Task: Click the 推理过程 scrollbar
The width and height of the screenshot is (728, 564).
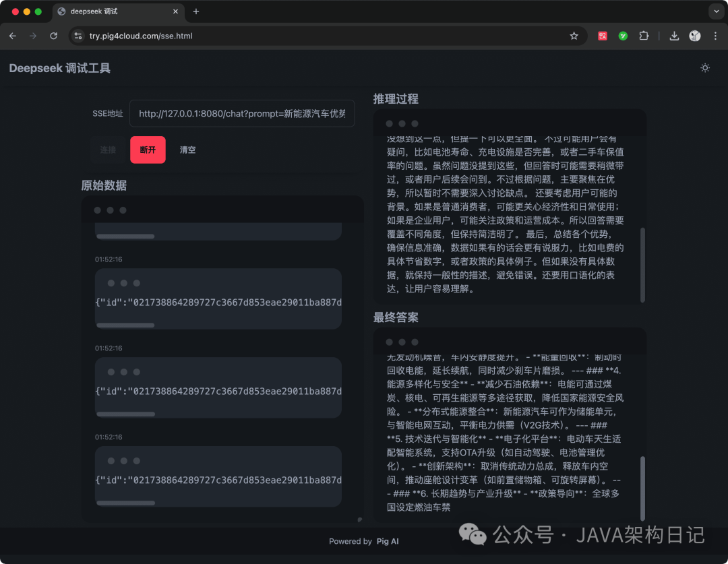Action: (642, 265)
